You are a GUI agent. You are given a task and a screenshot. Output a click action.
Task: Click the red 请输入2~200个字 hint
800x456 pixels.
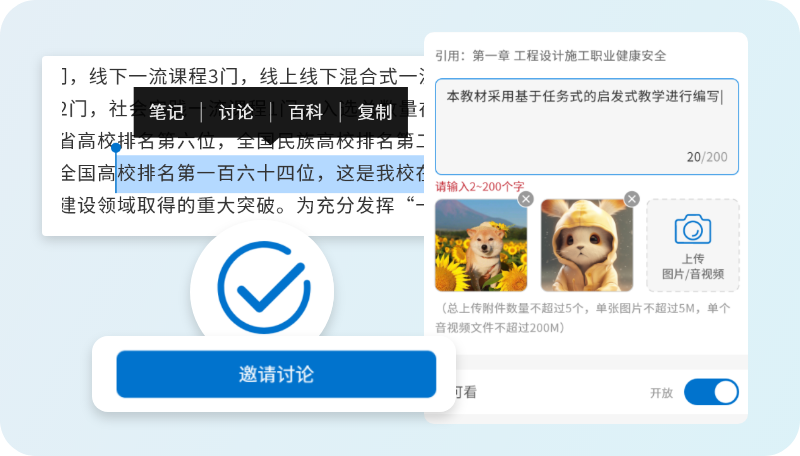[480, 186]
